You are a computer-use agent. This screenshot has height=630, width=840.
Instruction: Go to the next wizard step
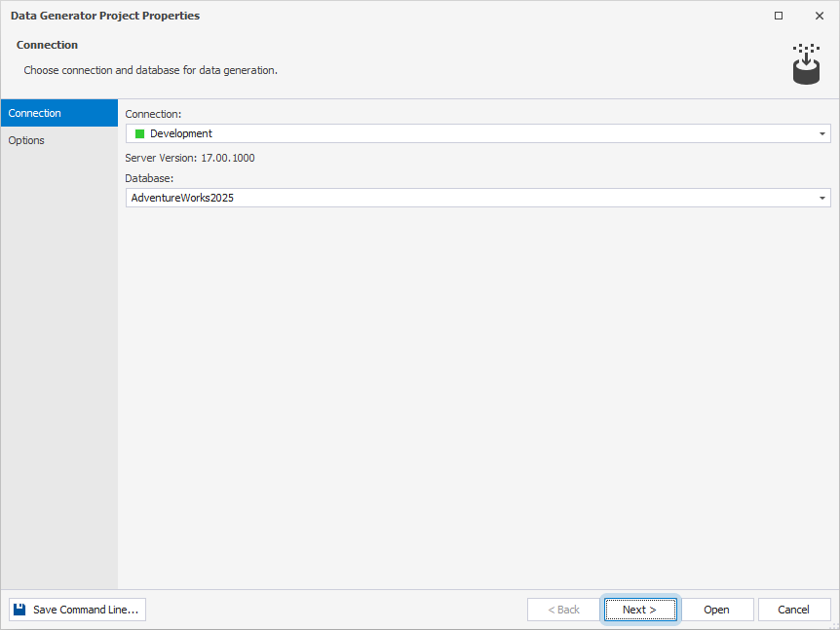click(x=640, y=610)
